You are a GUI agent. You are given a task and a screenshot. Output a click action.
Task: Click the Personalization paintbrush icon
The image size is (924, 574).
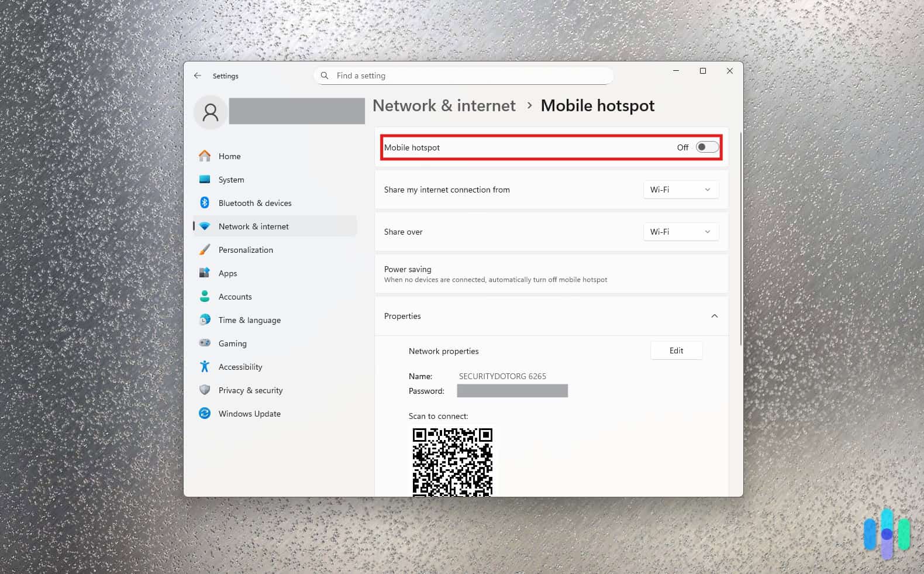(205, 249)
